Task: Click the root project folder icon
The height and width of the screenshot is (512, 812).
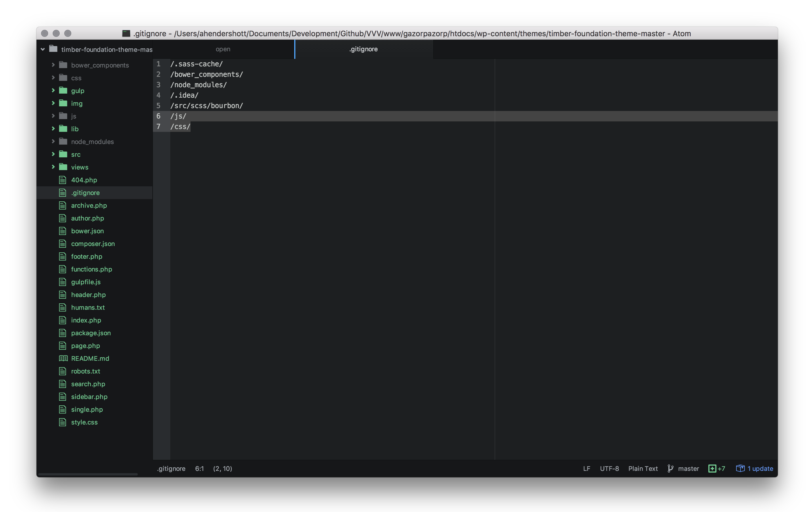Action: 53,49
